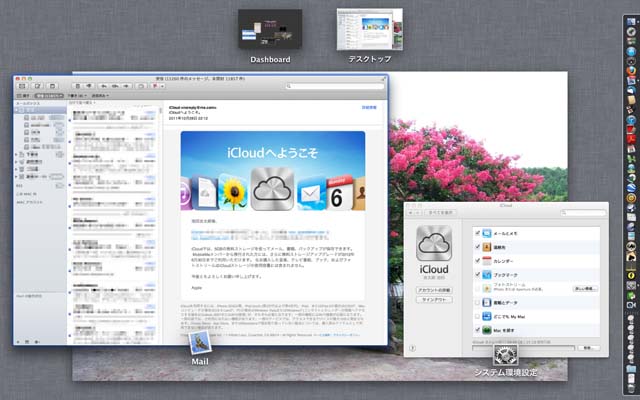The height and width of the screenshot is (400, 640).
Task: Click the すべてを表示 button in iCloud window
Action: (x=440, y=213)
